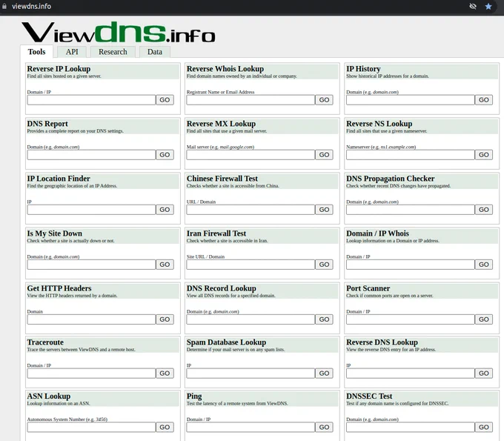
Task: Focus the Iran Firewall Test site URL field
Action: point(251,265)
